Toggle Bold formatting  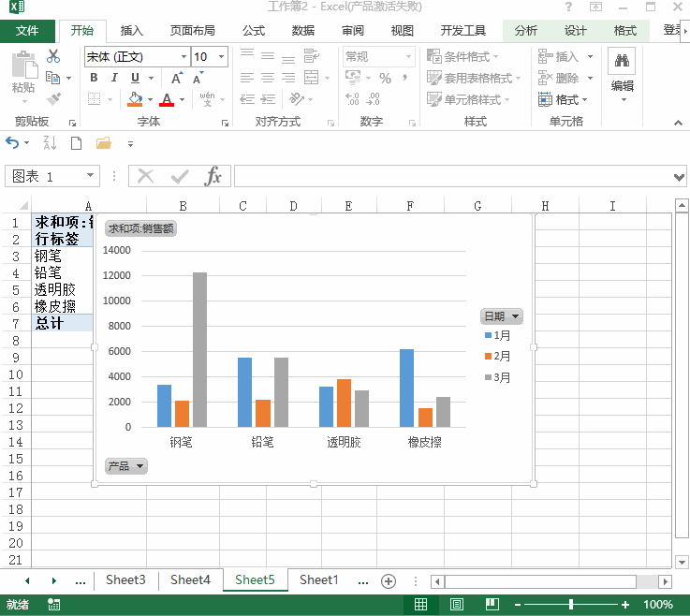coord(94,78)
